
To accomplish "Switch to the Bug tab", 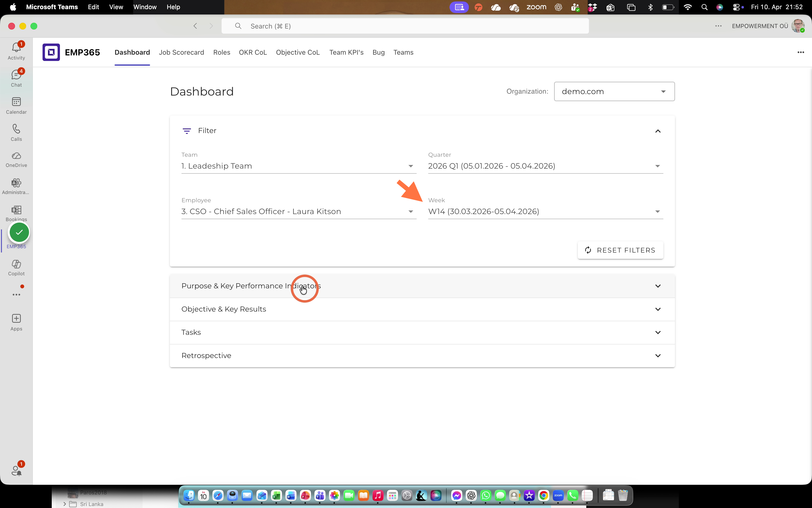I will pyautogui.click(x=378, y=52).
